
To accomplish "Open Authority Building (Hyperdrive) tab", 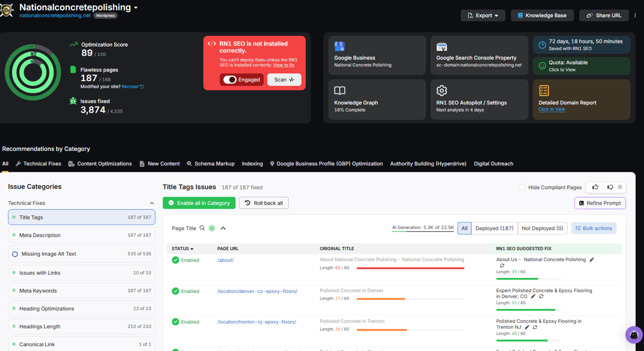I will (428, 164).
